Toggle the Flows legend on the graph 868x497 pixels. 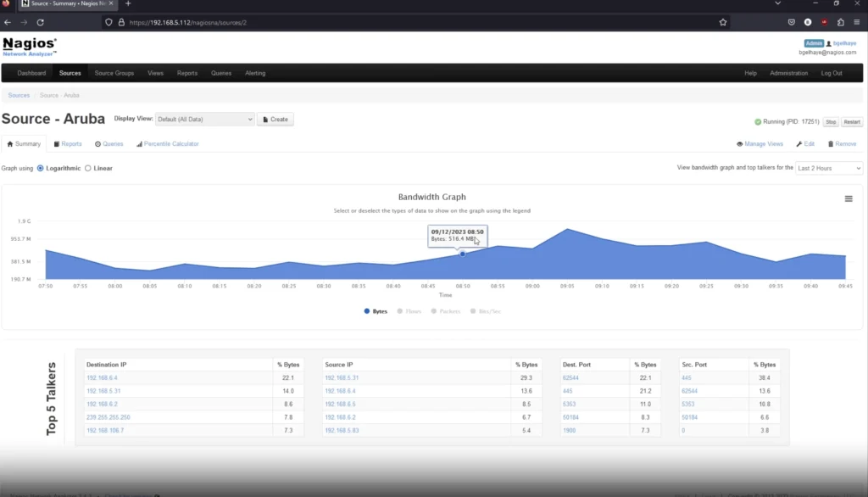(x=410, y=311)
